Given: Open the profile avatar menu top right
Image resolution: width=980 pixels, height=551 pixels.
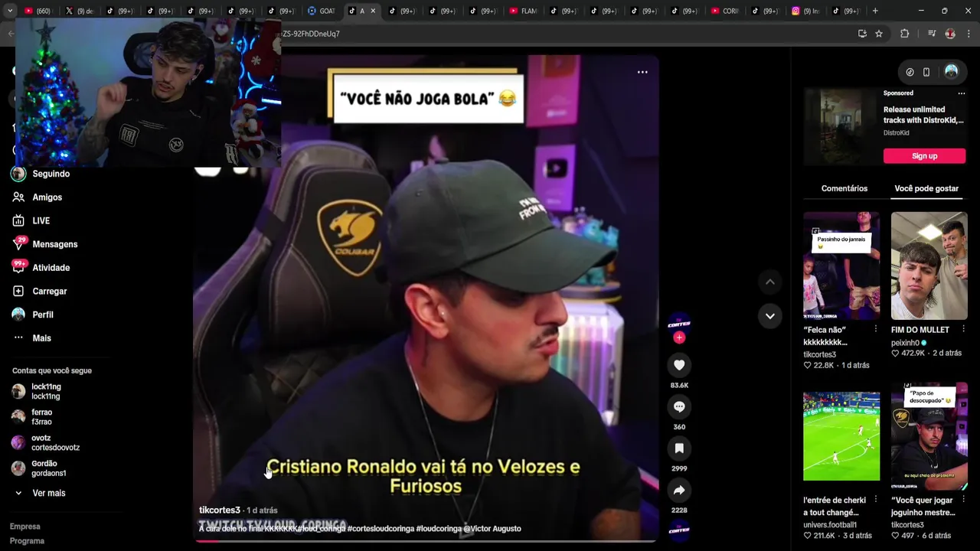Looking at the screenshot, I should [952, 71].
